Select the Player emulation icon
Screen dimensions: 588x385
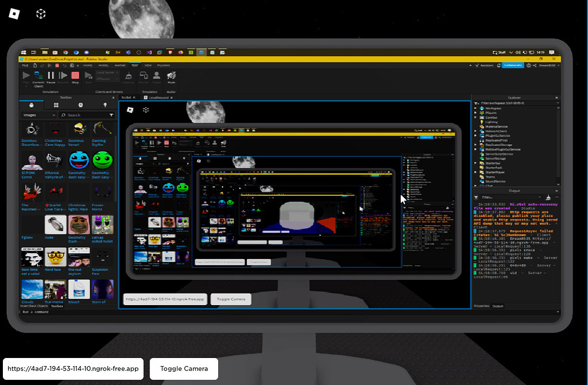[156, 75]
